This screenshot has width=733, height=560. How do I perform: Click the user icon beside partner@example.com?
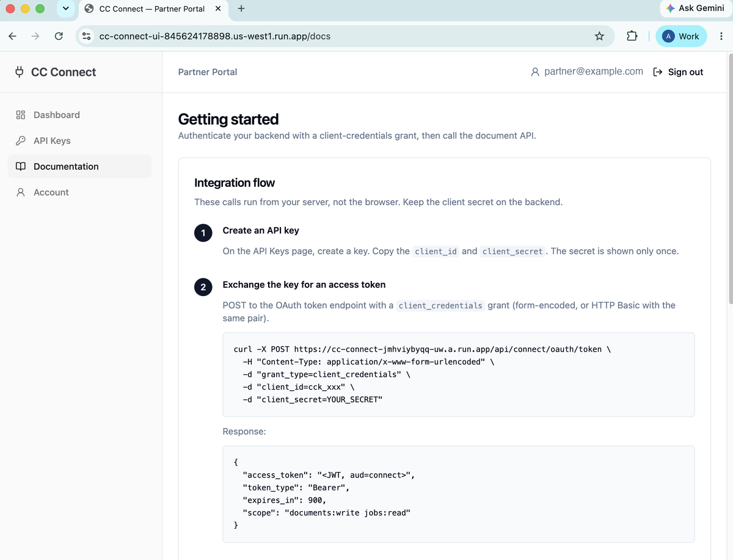point(535,72)
